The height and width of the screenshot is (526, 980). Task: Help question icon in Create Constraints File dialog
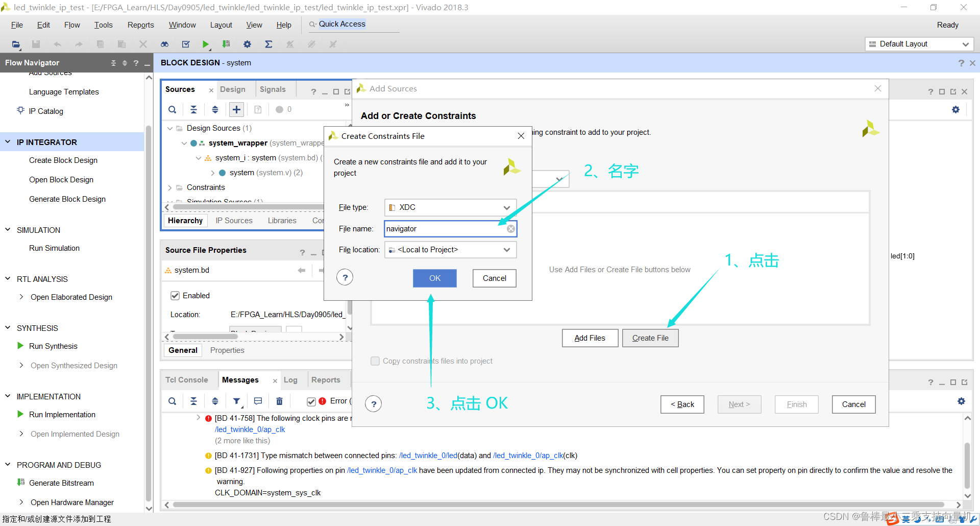pyautogui.click(x=345, y=277)
